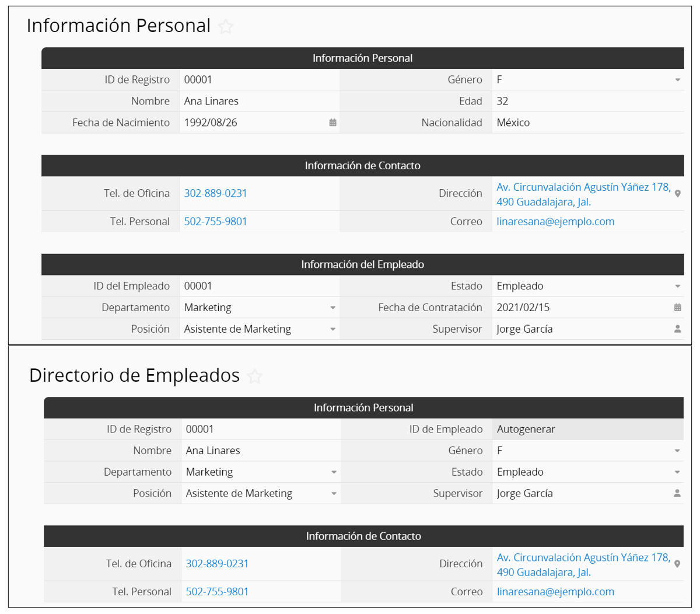
Task: Click personal phone link 502-755-9801 in Directorio
Action: [217, 591]
